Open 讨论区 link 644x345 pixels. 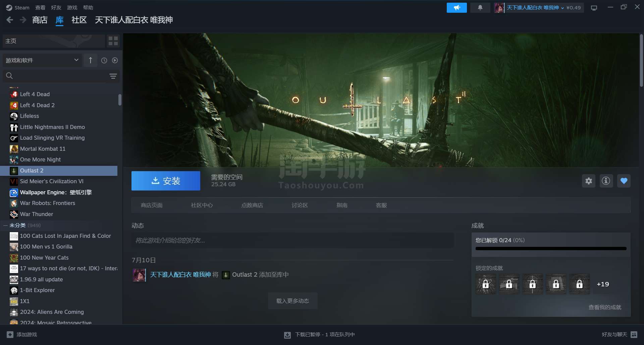tap(300, 205)
